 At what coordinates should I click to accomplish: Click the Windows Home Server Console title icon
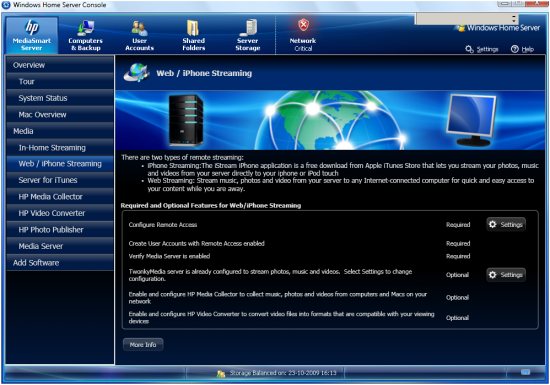[x=6, y=5]
